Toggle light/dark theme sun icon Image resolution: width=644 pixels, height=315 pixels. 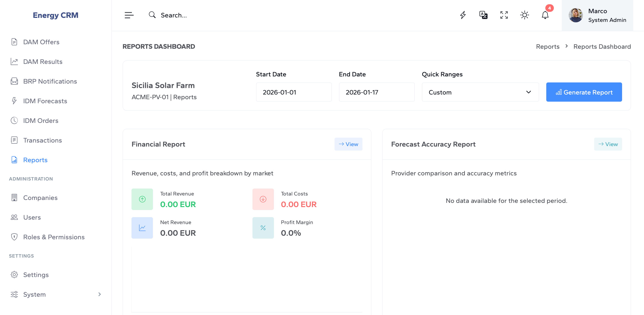[x=524, y=15]
